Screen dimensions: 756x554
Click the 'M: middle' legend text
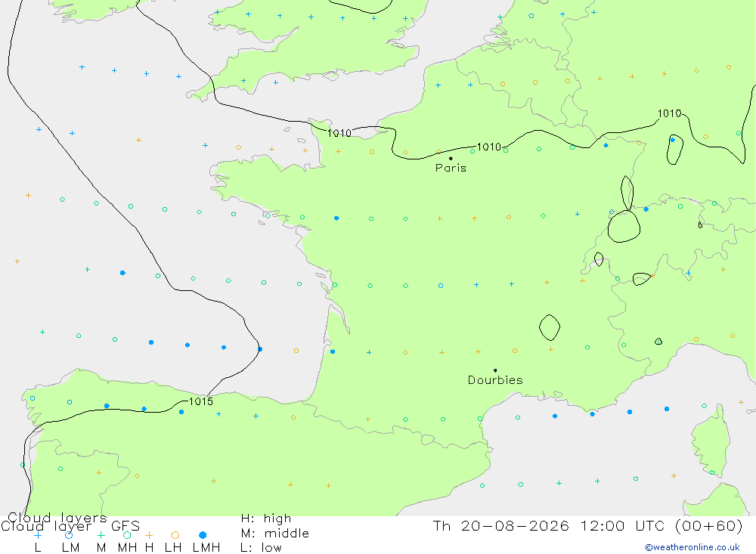click(275, 534)
